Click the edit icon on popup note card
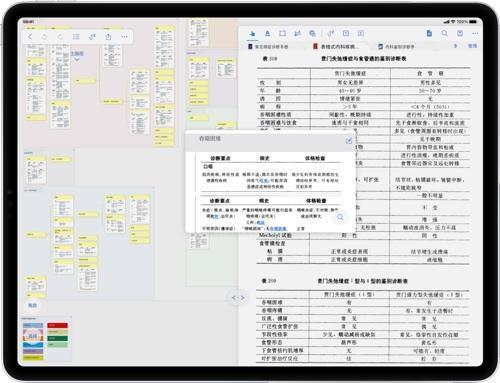 tap(349, 141)
